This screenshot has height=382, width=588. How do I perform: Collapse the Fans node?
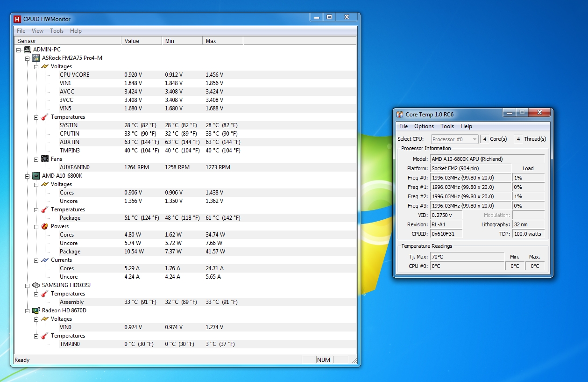[36, 159]
